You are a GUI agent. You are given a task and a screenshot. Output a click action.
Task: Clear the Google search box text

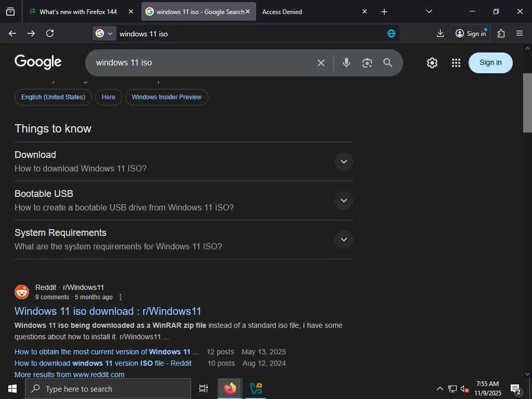pos(321,63)
